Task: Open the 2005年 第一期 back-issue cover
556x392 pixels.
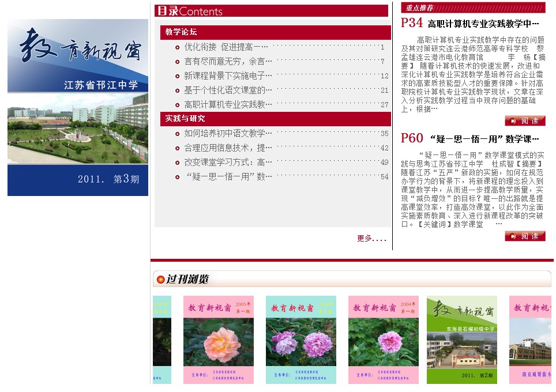Action: (x=219, y=340)
